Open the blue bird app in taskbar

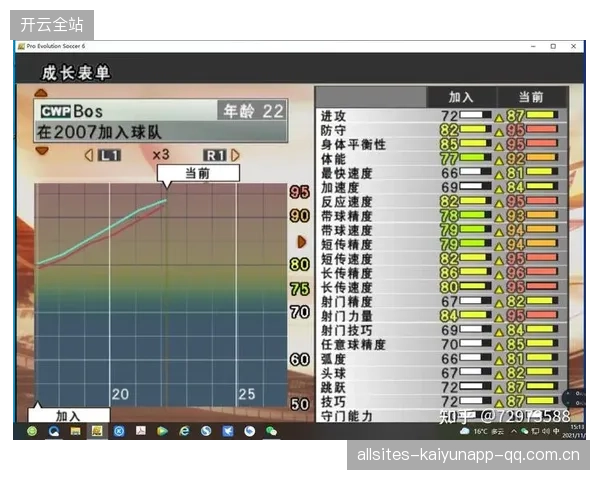228,431
